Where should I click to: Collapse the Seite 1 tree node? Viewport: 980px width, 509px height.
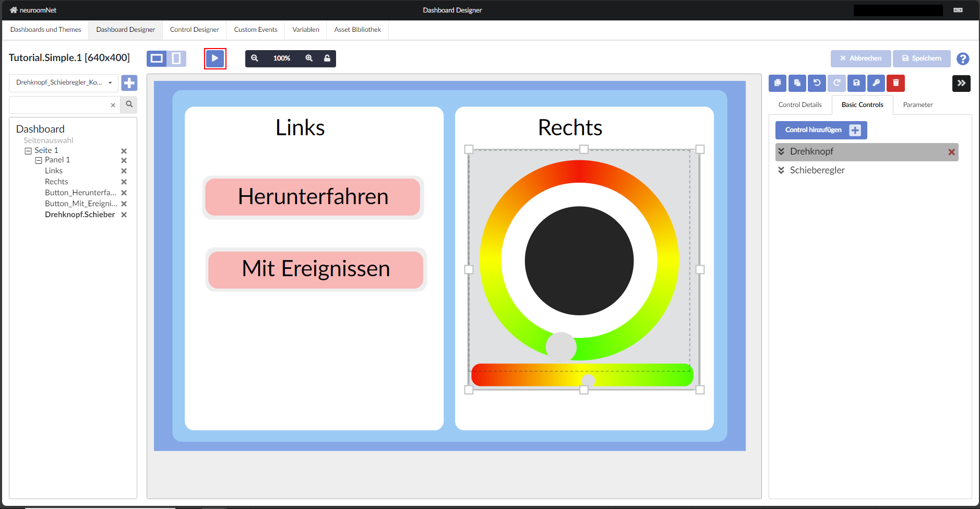coord(28,151)
